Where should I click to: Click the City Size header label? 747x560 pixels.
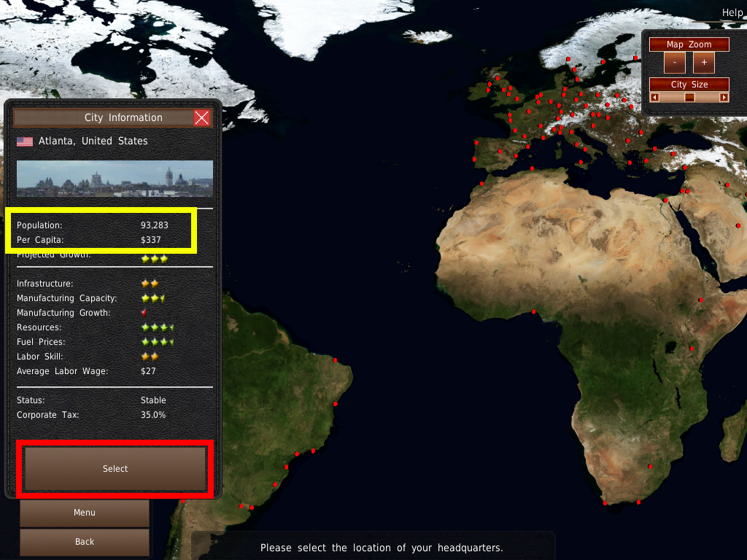point(689,85)
